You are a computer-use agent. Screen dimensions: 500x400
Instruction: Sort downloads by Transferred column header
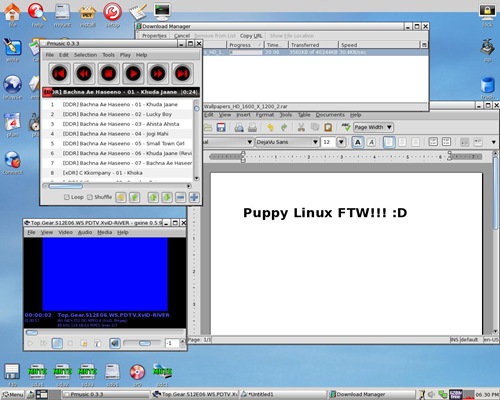(313, 45)
